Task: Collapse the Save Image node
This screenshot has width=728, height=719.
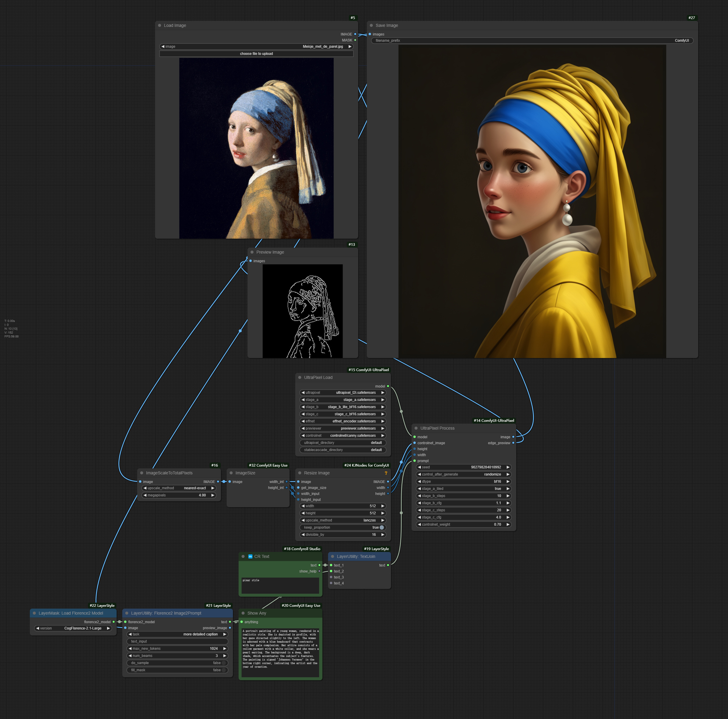Action: [372, 25]
